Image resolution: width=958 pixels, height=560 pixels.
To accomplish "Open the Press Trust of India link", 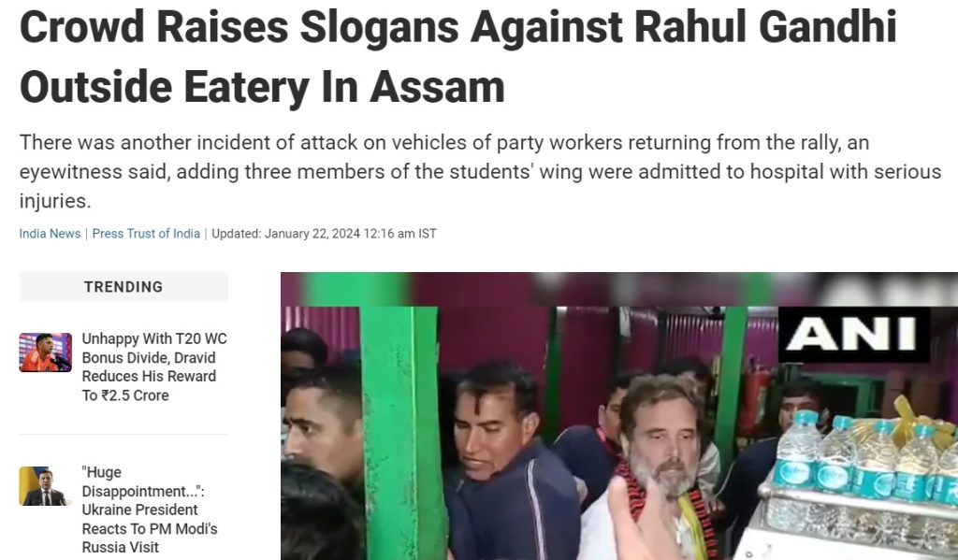I will pos(146,234).
